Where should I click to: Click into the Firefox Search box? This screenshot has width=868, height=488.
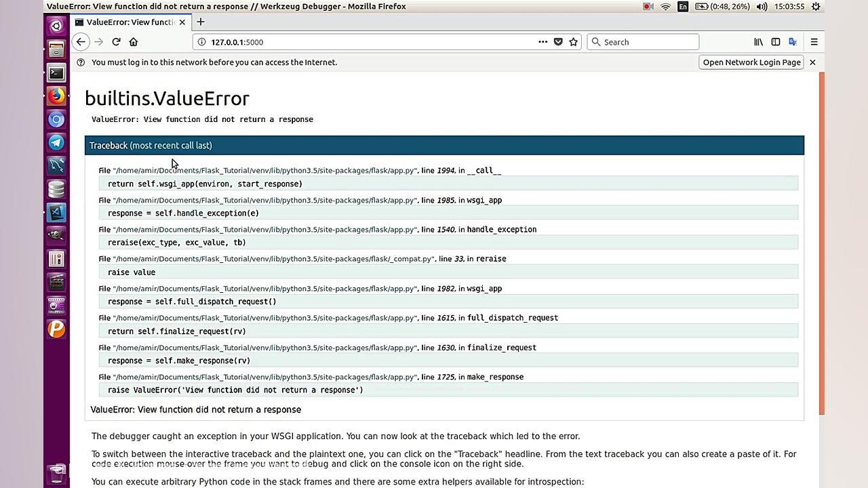point(643,42)
